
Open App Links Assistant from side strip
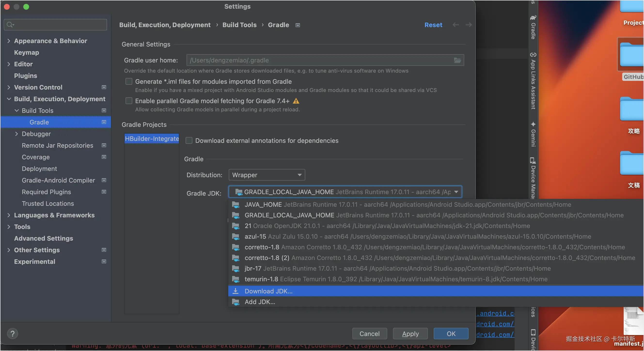533,81
